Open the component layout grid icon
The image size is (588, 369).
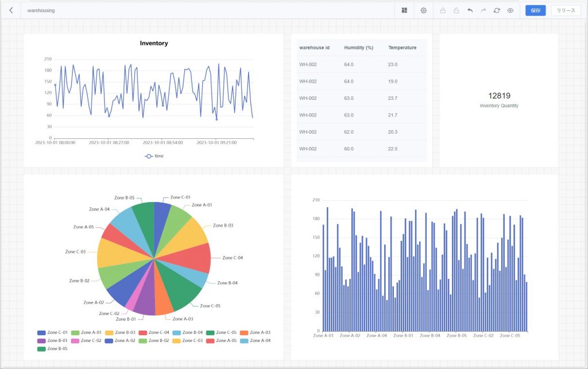click(404, 10)
